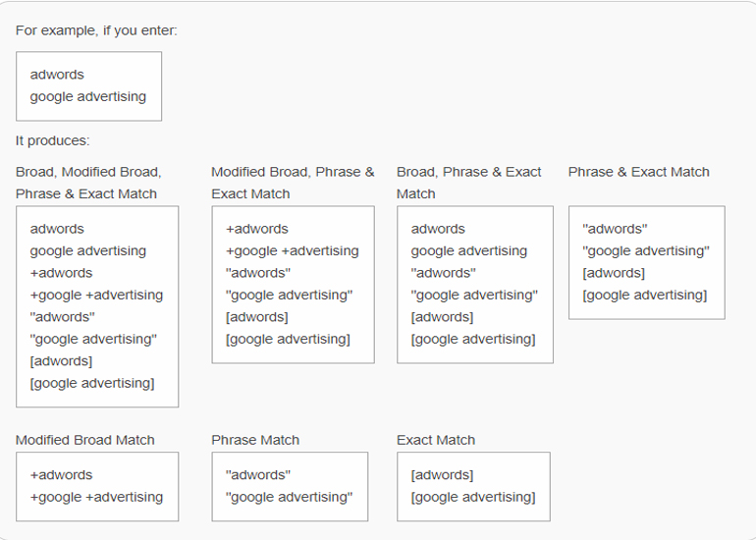Click the 'Modified Broad Match' heading
Image resolution: width=756 pixels, height=540 pixels.
[x=84, y=440]
